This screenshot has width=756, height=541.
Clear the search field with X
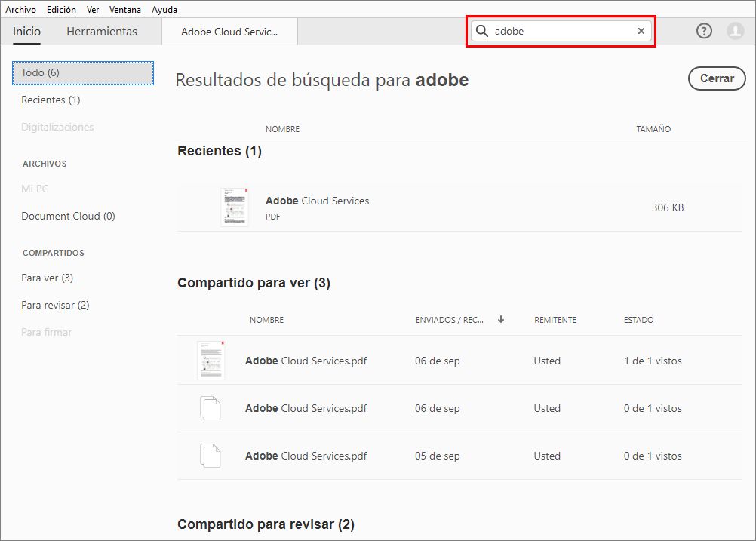click(x=641, y=32)
